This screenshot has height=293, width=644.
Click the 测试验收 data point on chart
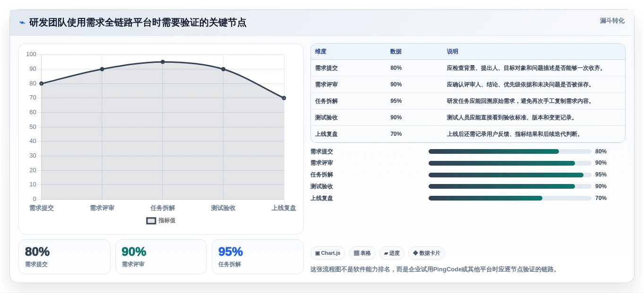click(223, 69)
